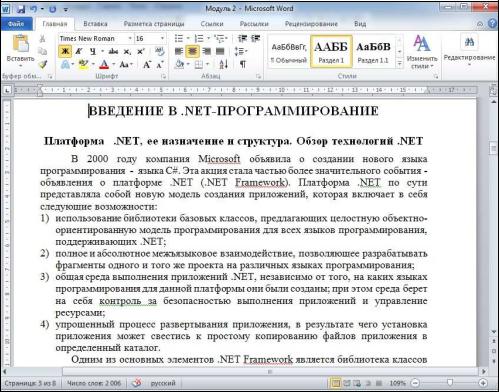Click the Страница: 3 из 8 page indicator
499x392 pixels.
30,383
